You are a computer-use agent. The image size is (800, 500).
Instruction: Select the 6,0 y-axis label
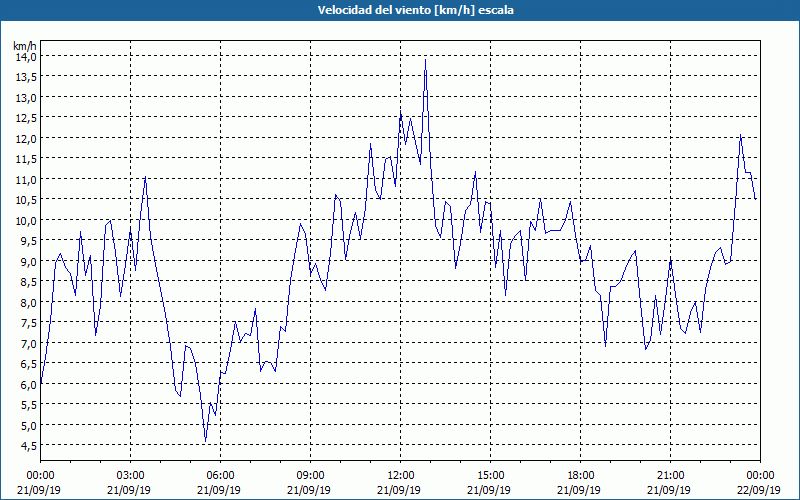(x=28, y=385)
